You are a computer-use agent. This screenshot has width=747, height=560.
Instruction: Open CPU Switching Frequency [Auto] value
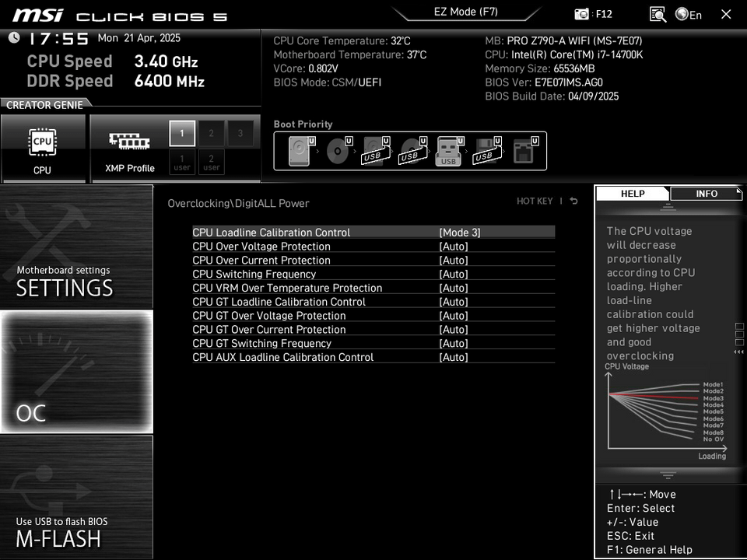tap(454, 274)
